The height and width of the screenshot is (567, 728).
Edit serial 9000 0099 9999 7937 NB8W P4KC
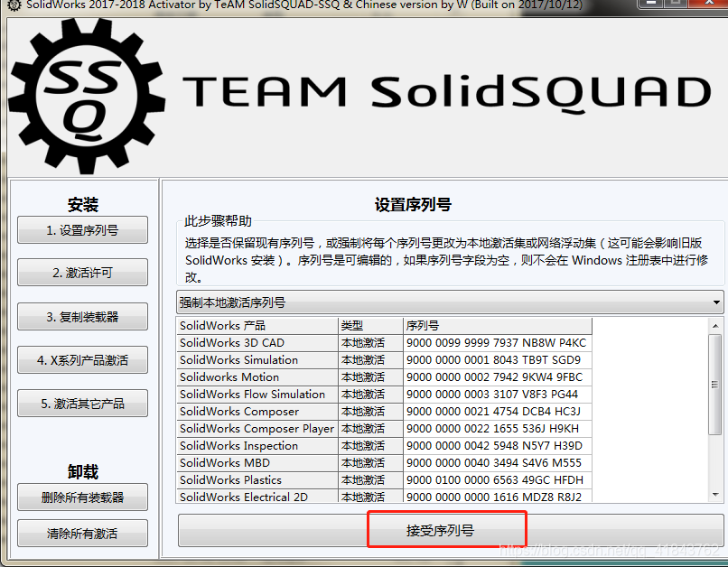click(496, 343)
